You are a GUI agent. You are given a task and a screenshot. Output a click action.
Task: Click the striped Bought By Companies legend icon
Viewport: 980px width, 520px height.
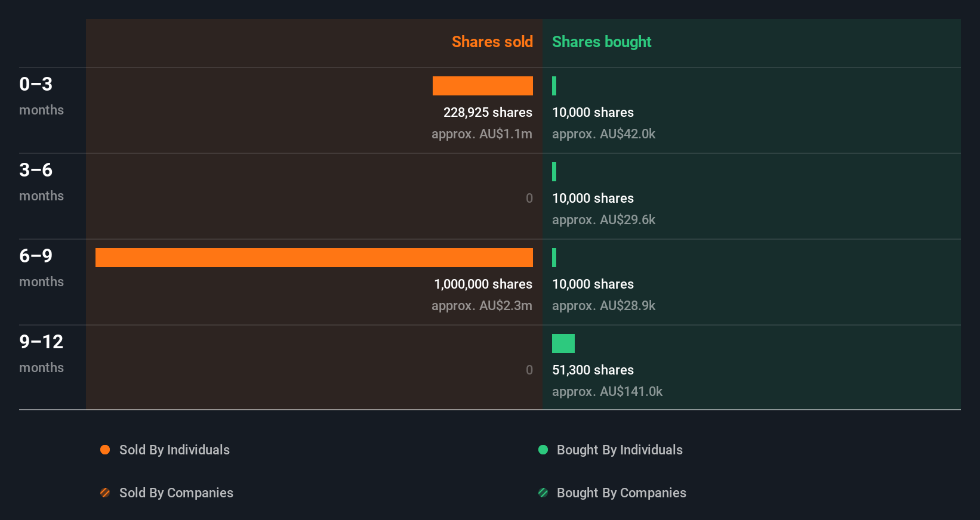543,493
